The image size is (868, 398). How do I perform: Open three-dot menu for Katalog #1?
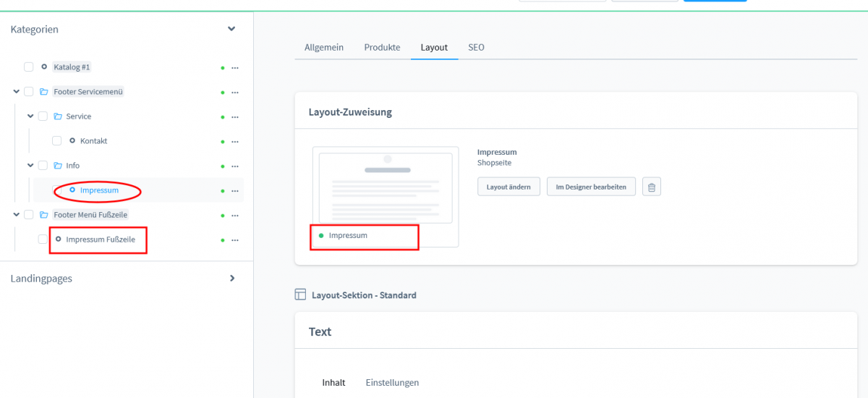click(x=234, y=67)
